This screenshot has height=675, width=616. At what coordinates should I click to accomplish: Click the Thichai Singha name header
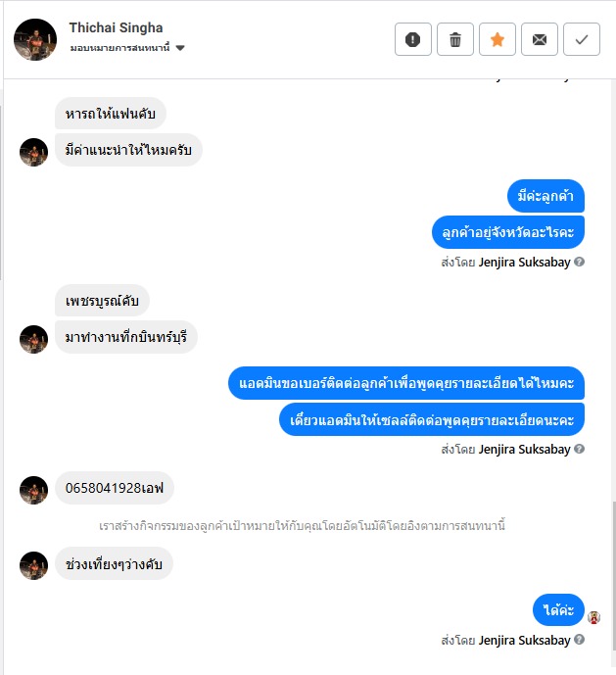[116, 27]
